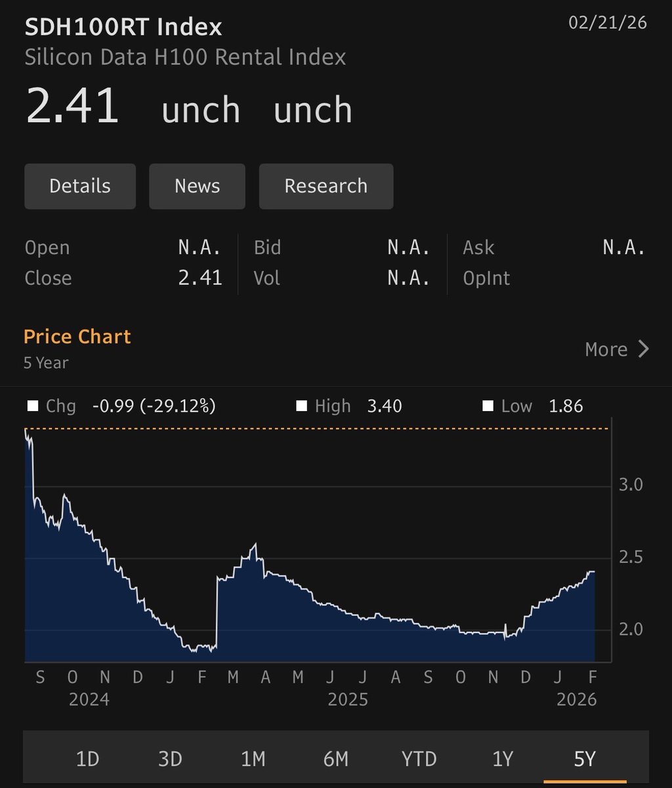The height and width of the screenshot is (788, 672).
Task: Click the High value 3.40
Action: click(385, 406)
